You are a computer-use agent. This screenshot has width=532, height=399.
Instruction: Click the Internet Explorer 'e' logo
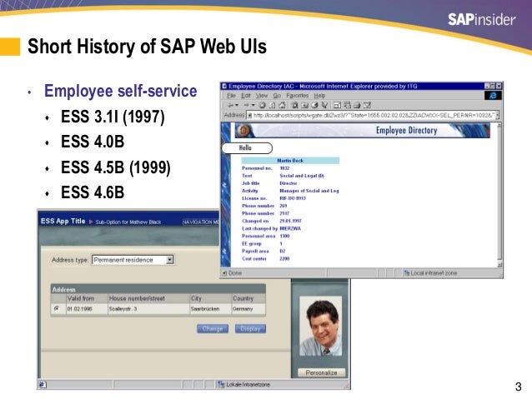pyautogui.click(x=493, y=95)
